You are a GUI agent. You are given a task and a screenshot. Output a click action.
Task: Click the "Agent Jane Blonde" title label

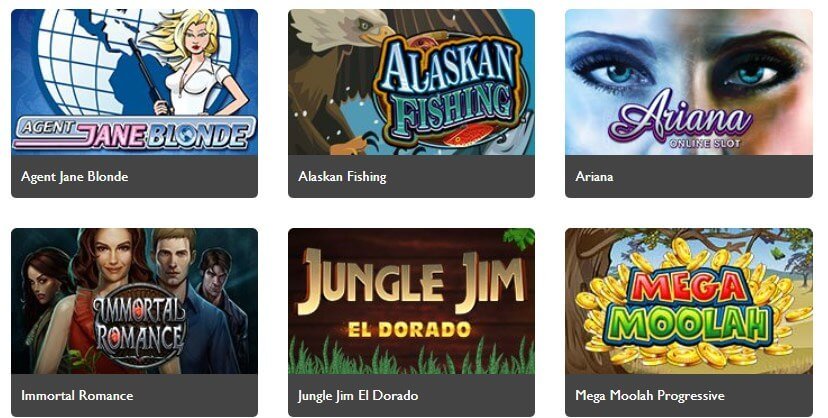tap(74, 177)
